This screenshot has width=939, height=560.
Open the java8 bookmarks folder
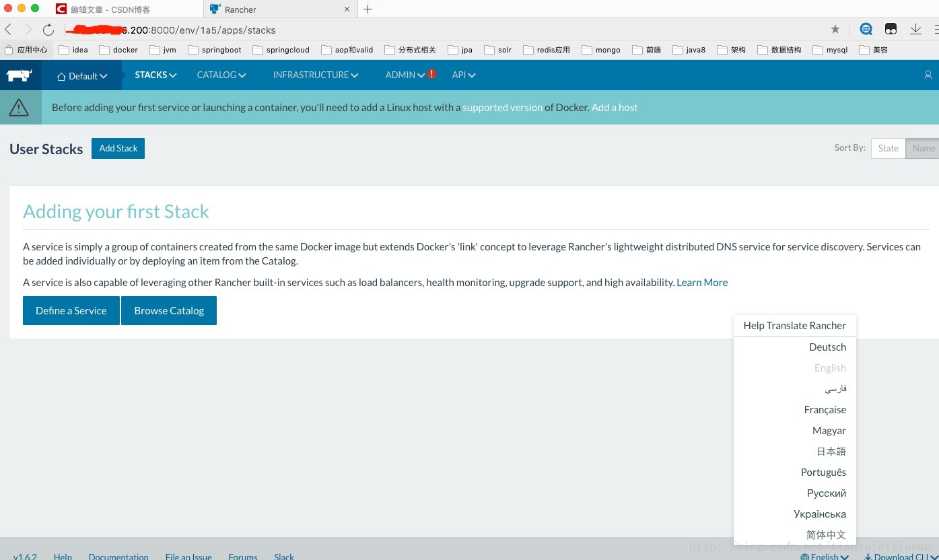689,50
